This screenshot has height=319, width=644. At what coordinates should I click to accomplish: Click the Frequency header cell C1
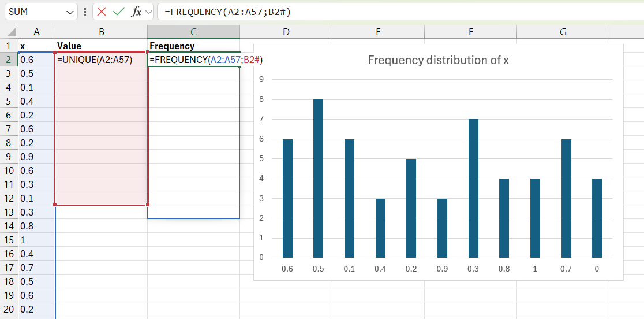coord(193,46)
